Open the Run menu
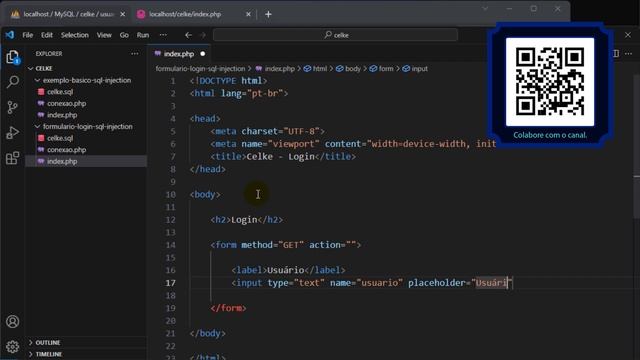 (x=143, y=35)
